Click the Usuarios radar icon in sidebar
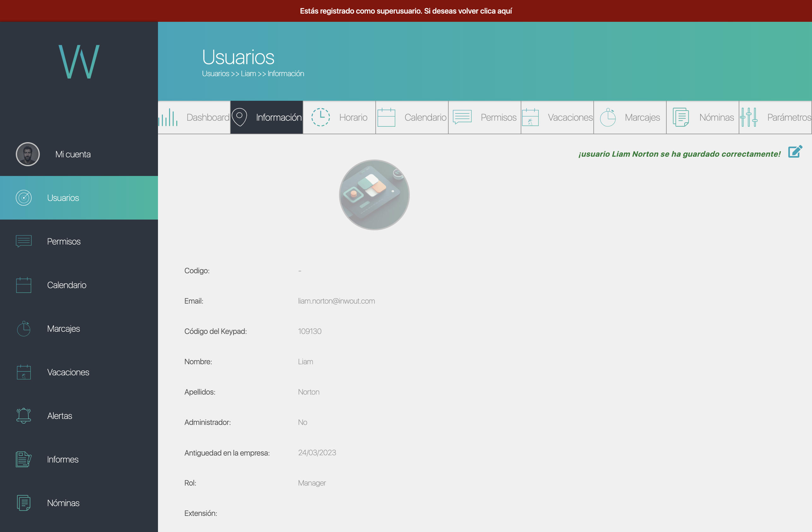The image size is (812, 532). (x=24, y=198)
